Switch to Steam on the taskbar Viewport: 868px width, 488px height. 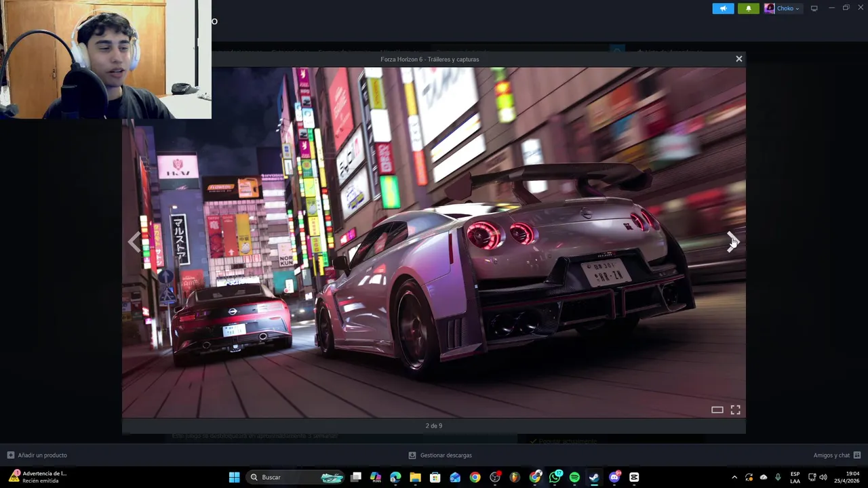594,477
